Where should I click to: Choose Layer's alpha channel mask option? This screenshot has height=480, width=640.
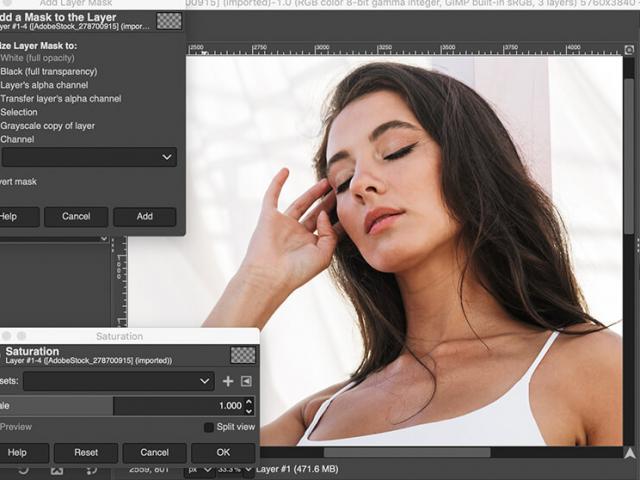(45, 85)
